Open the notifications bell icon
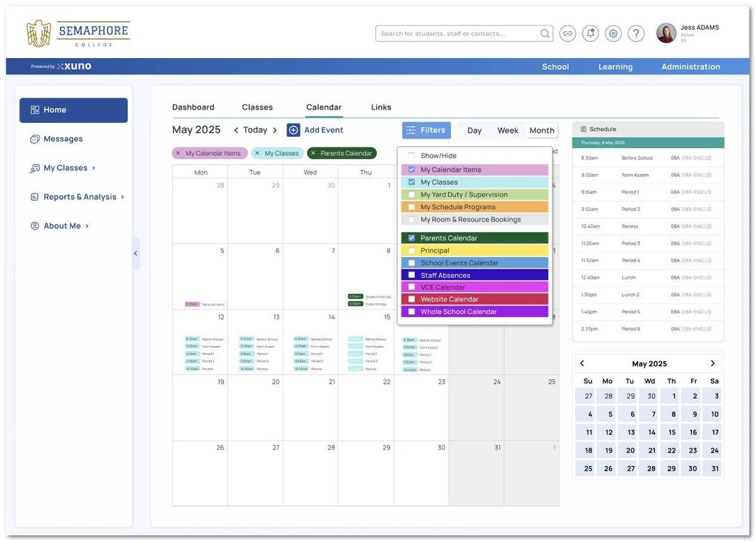This screenshot has width=756, height=542. pyautogui.click(x=590, y=33)
